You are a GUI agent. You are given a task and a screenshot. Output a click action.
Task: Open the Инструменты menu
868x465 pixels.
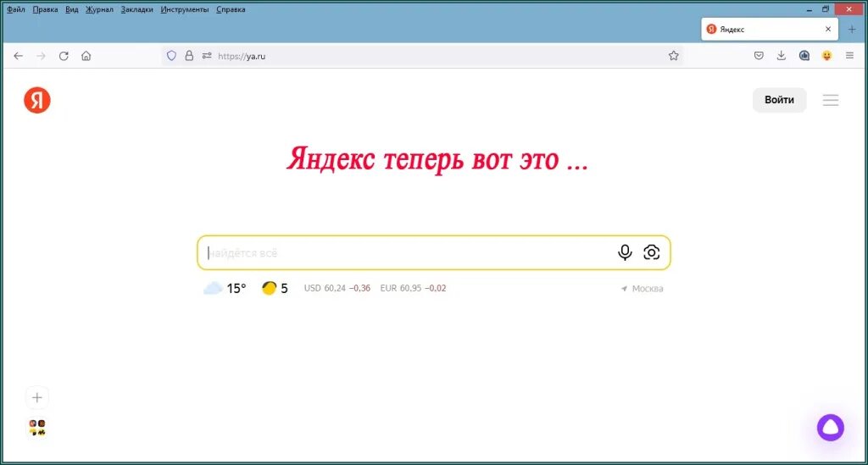tap(184, 9)
